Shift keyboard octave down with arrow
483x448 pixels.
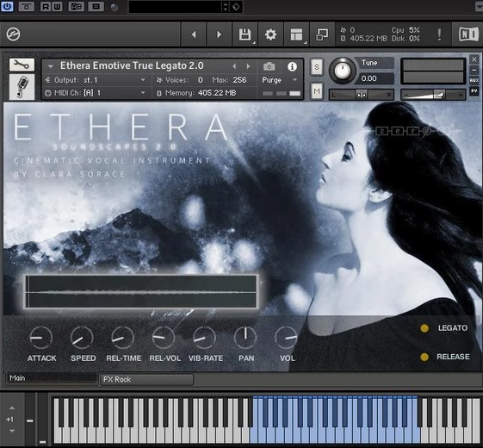pos(12,431)
